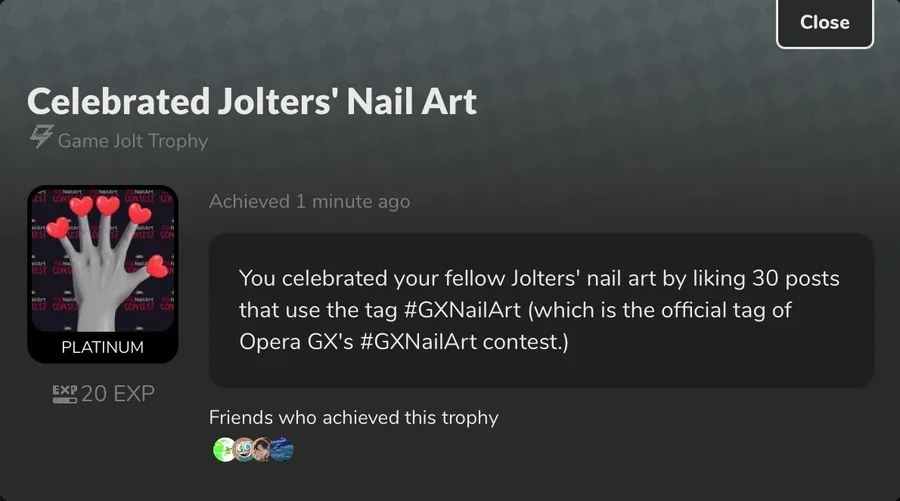Select the second cartoon-face friend avatar
The width and height of the screenshot is (900, 501).
[243, 450]
